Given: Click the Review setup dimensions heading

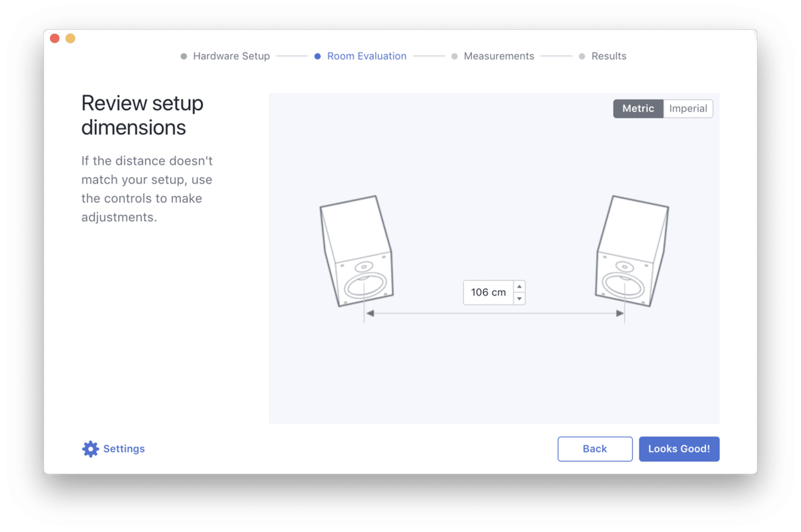Looking at the screenshot, I should 142,115.
